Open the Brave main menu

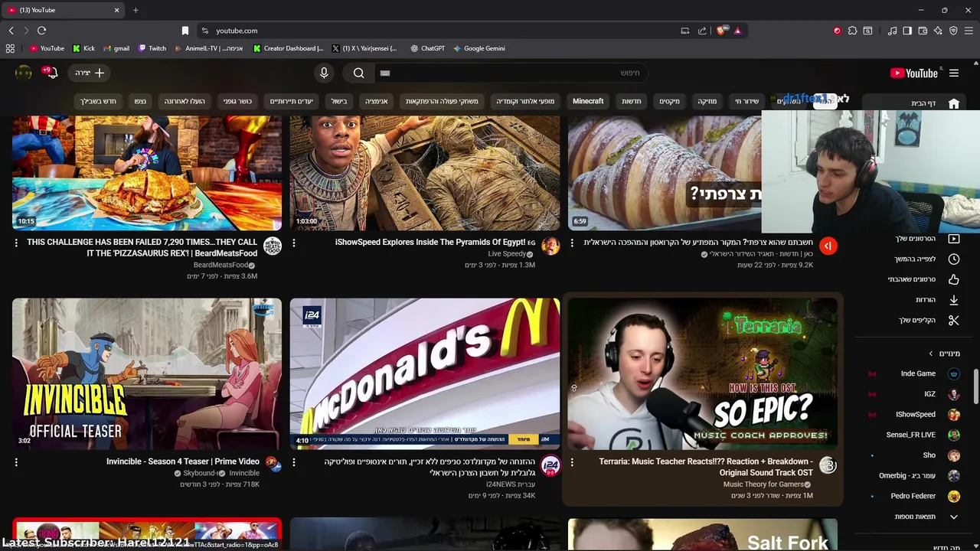[x=969, y=31]
